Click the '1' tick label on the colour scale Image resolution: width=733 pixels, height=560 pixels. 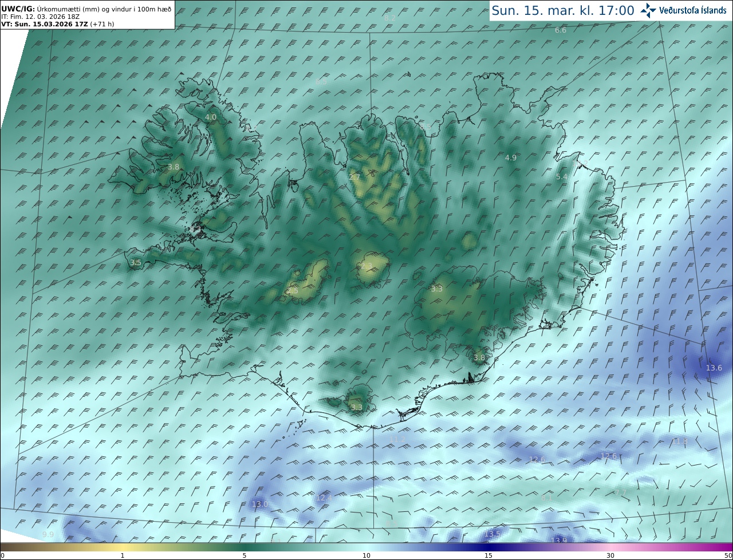tap(123, 555)
